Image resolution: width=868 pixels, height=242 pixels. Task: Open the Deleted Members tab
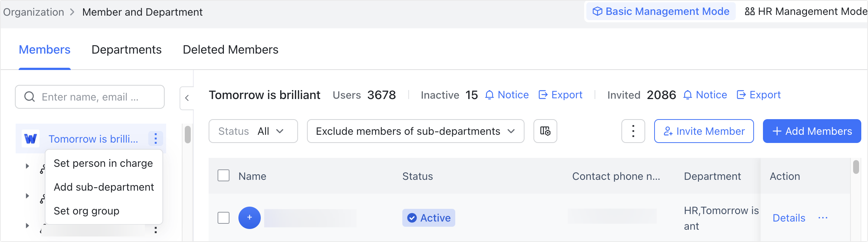pos(231,50)
